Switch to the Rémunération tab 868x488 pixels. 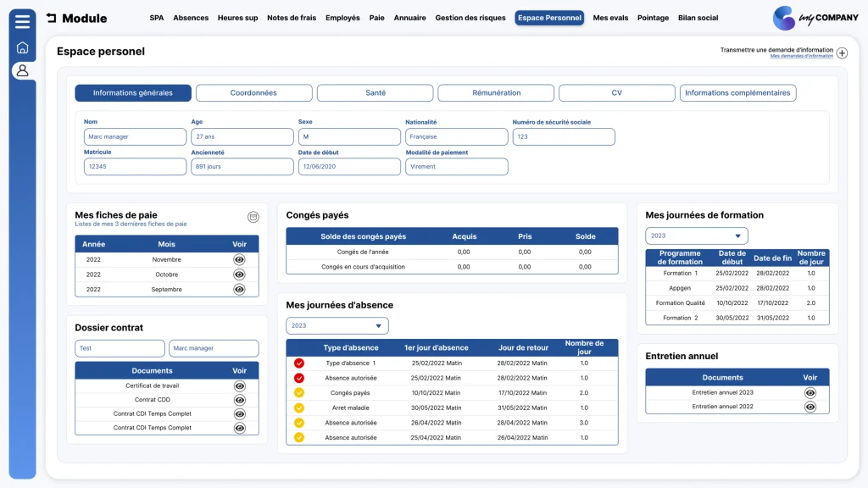[x=496, y=93]
